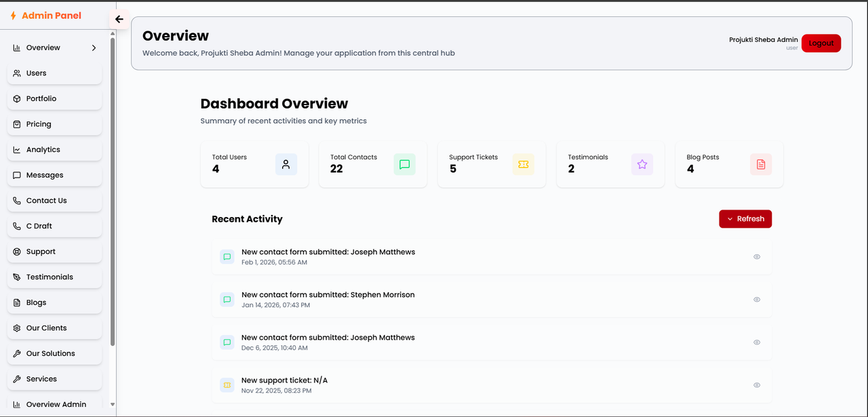Click the Total Users person icon
868x417 pixels.
pos(286,164)
